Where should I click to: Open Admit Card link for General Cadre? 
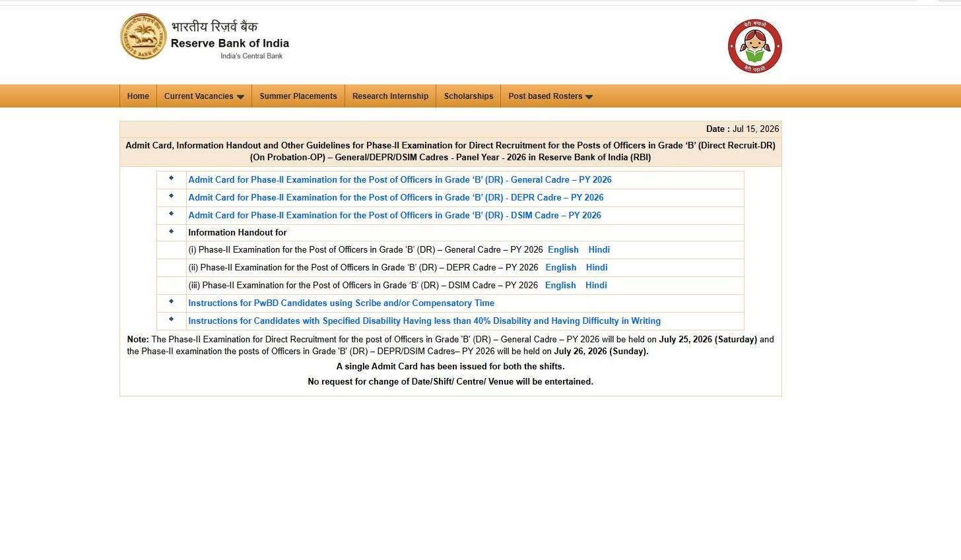click(400, 179)
